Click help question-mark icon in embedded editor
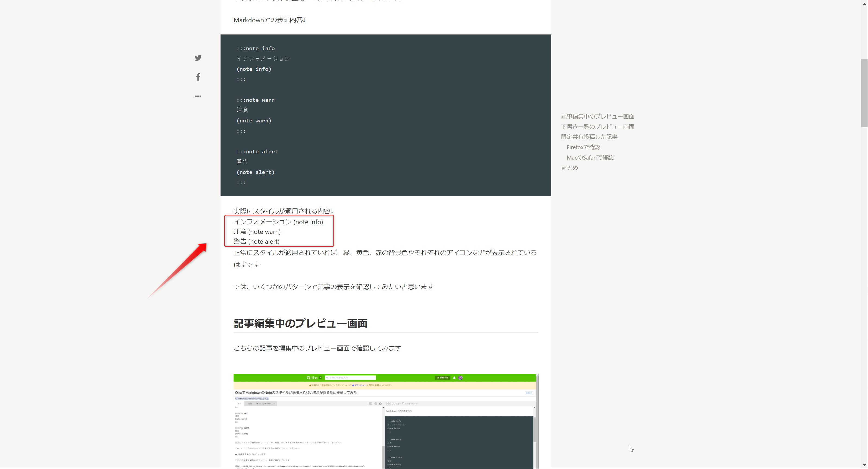Screen dimensions: 868x469 (x=380, y=404)
